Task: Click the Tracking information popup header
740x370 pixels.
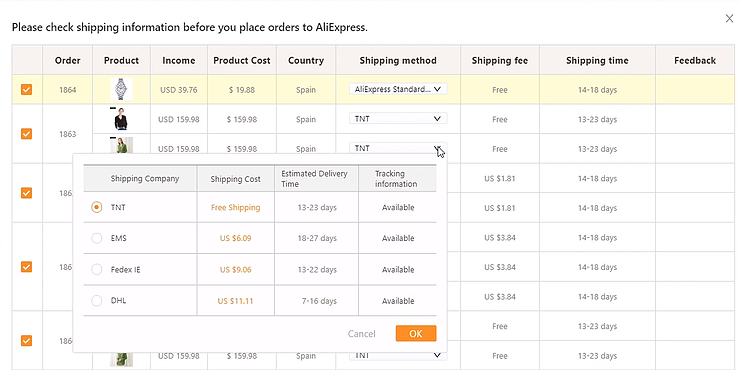Action: (x=396, y=179)
